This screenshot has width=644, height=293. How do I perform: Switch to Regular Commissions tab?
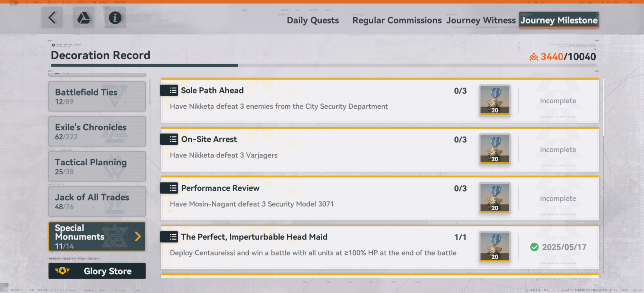(397, 20)
